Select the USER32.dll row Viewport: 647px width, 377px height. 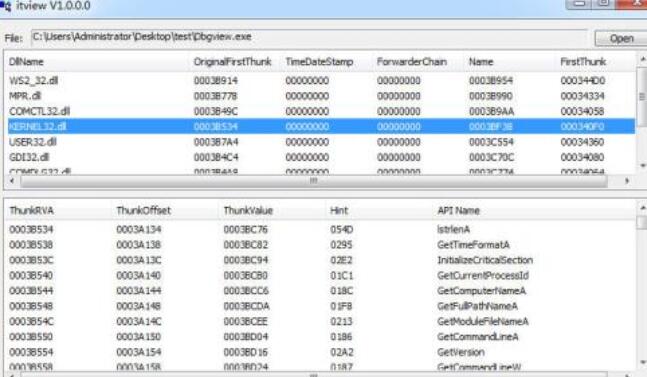[x=321, y=142]
